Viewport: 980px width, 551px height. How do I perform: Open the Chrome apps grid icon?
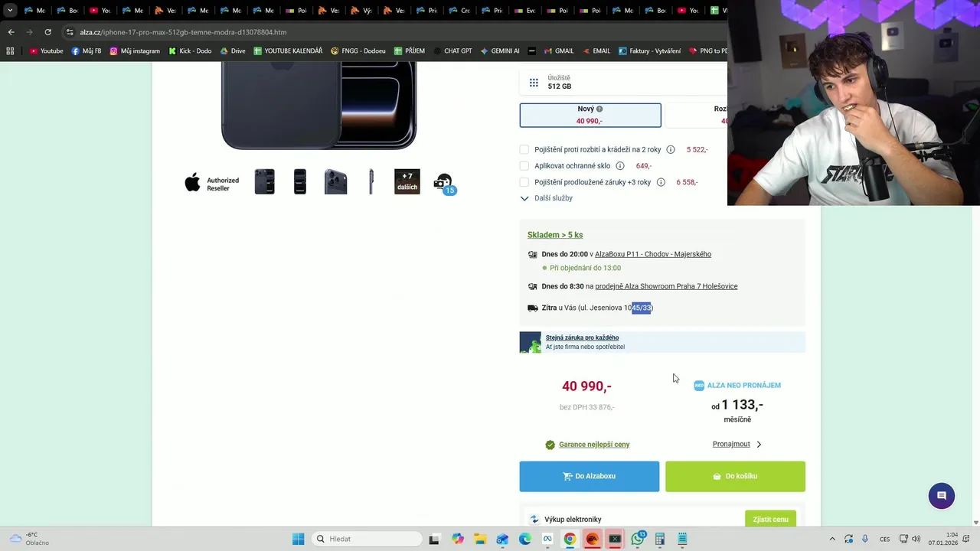tap(10, 51)
